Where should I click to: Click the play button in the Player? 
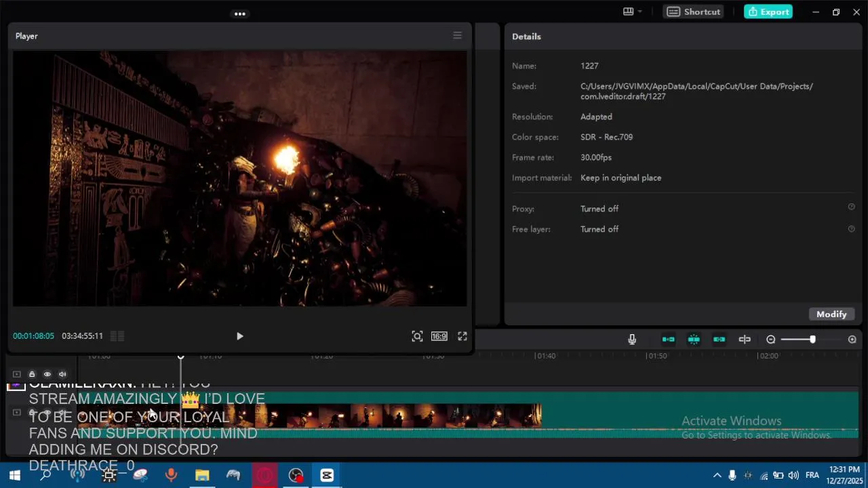coord(239,336)
